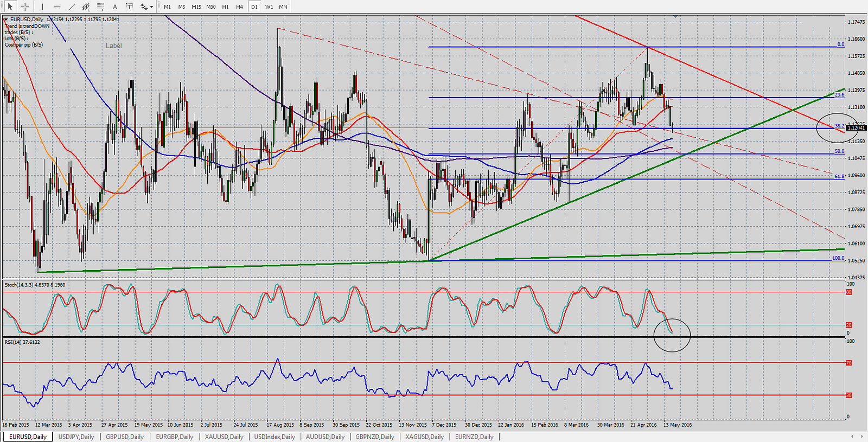Switch chart to H1 timeframe
This screenshot has height=442, width=868.
pos(226,7)
